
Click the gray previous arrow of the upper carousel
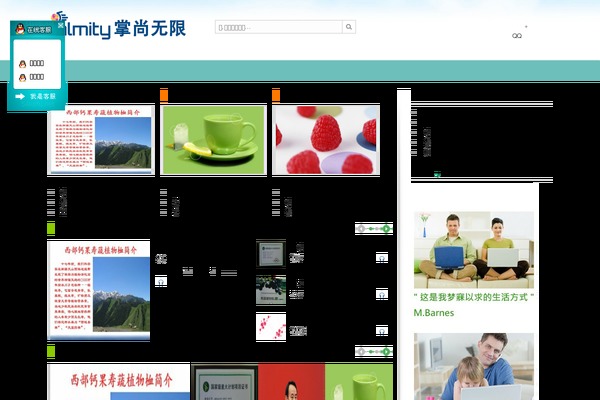pos(361,229)
